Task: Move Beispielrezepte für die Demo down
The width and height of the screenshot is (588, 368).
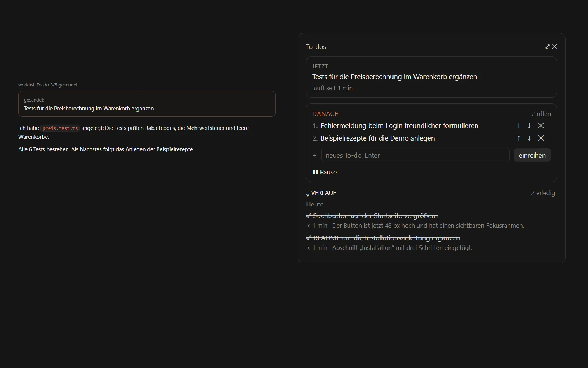Action: click(529, 138)
